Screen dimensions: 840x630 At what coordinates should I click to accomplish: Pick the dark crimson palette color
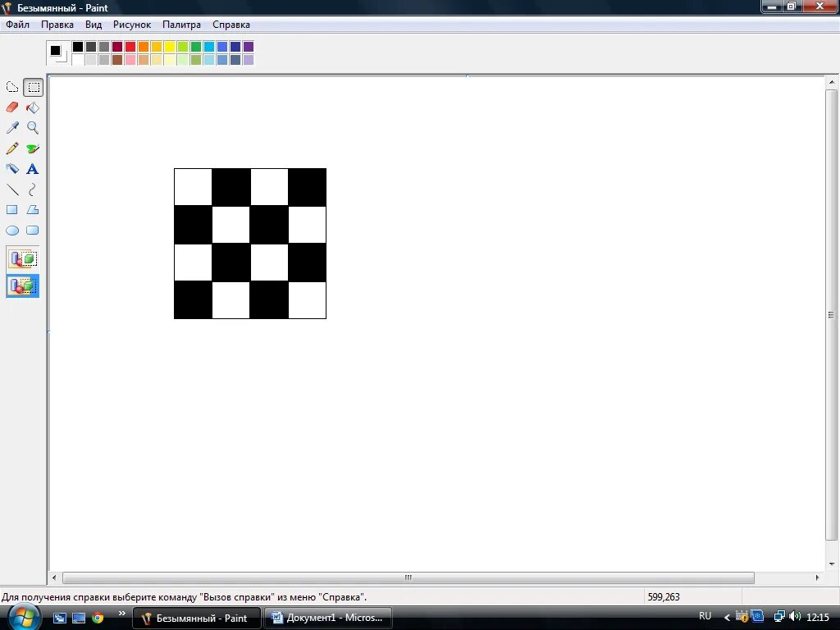[x=117, y=47]
